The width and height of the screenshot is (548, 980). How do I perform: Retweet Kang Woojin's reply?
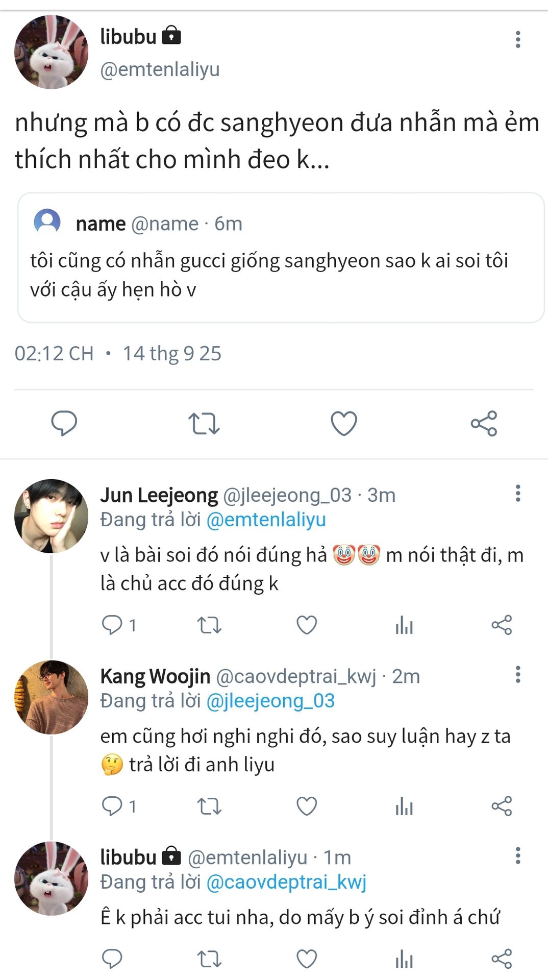pos(209,806)
